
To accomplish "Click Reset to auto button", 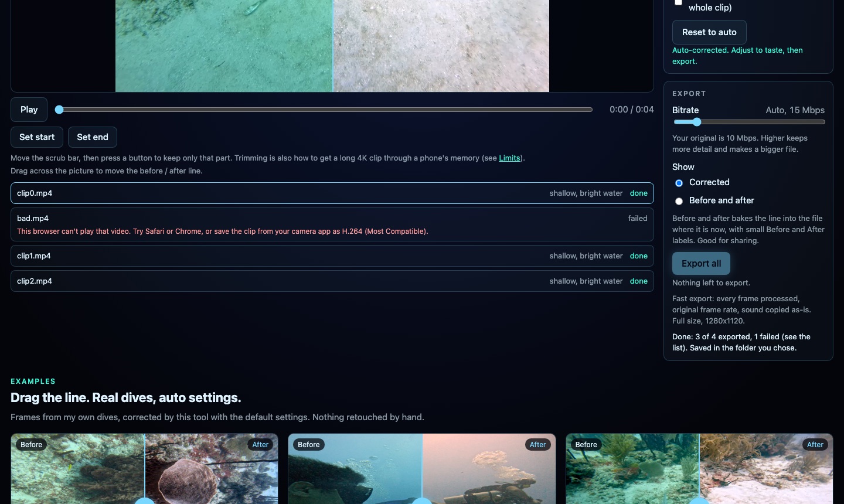I will point(709,32).
